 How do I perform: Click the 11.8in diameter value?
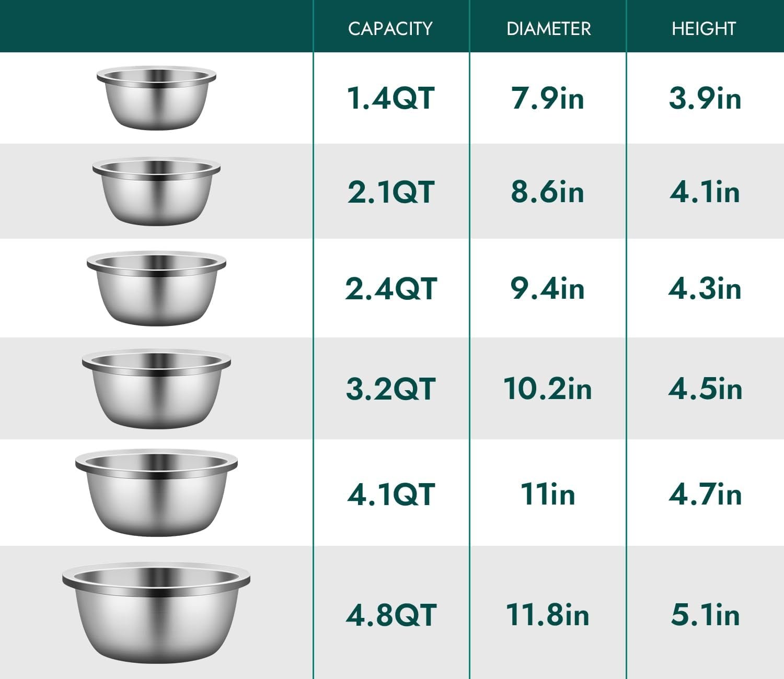point(548,615)
